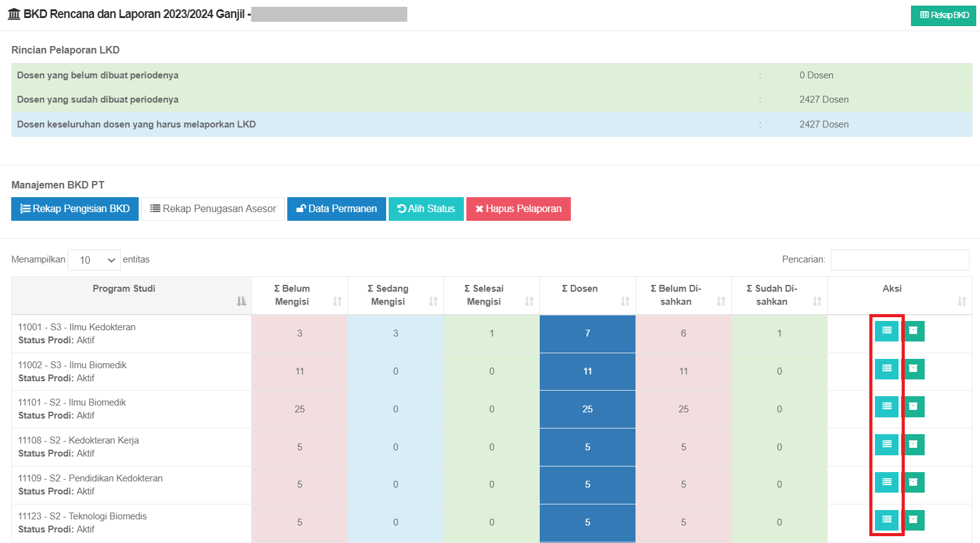
Task: Click Data Permanen button
Action: (x=336, y=209)
